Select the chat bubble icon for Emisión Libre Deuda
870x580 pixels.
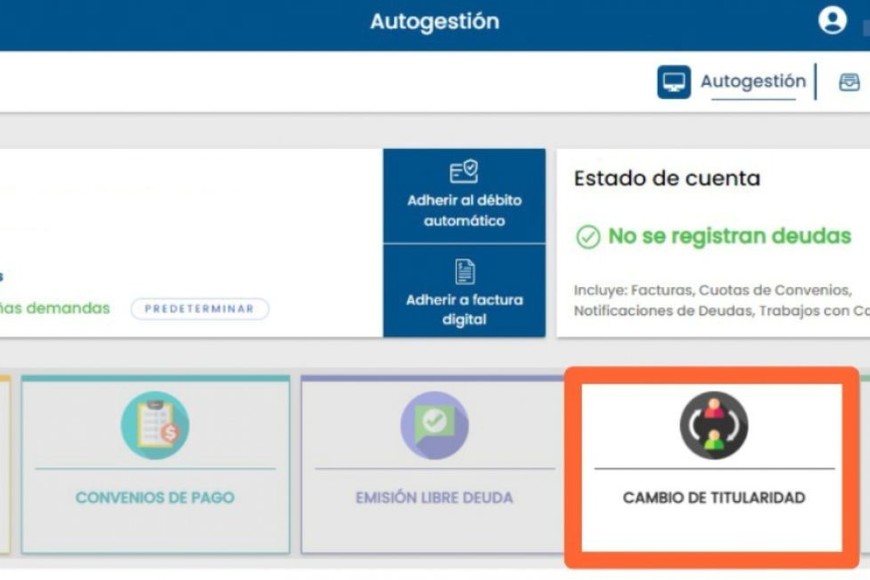click(x=433, y=424)
